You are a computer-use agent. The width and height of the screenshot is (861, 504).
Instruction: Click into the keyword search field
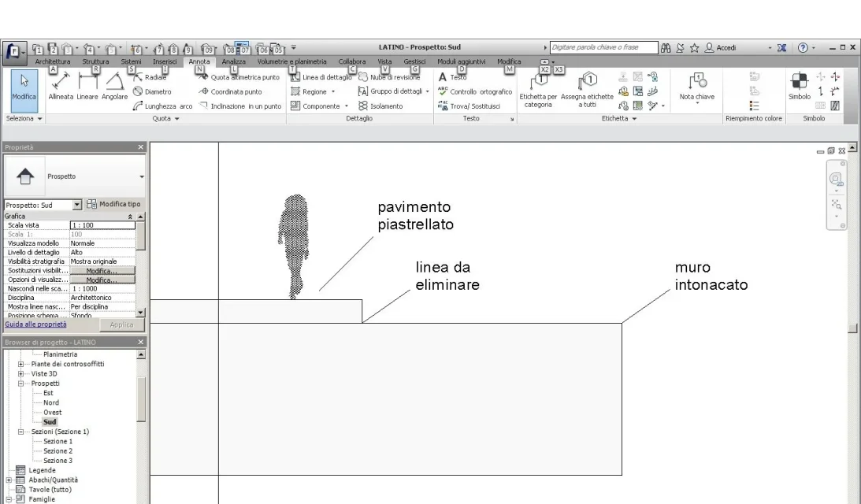603,48
